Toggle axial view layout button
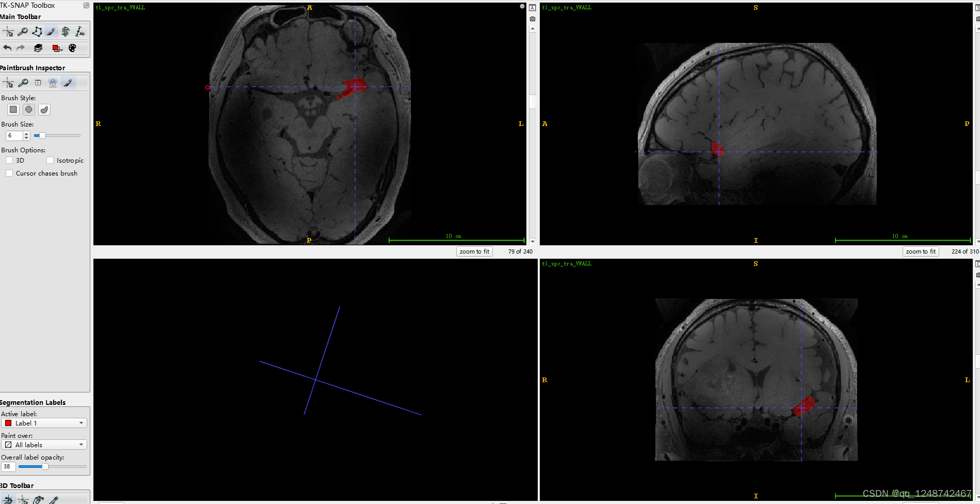The width and height of the screenshot is (980, 504). coord(533,8)
